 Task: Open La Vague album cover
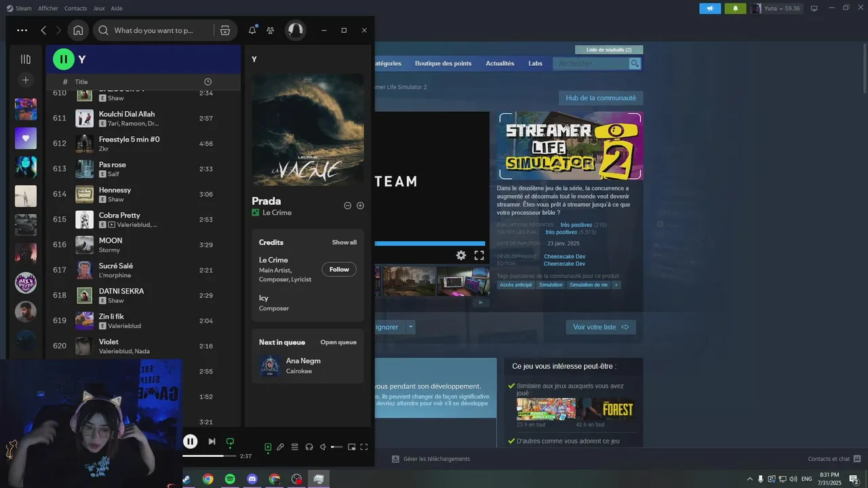point(308,129)
